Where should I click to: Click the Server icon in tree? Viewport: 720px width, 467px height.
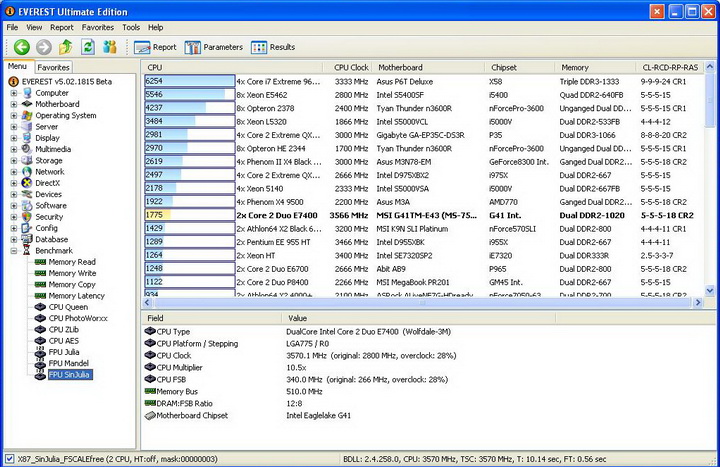pyautogui.click(x=27, y=127)
